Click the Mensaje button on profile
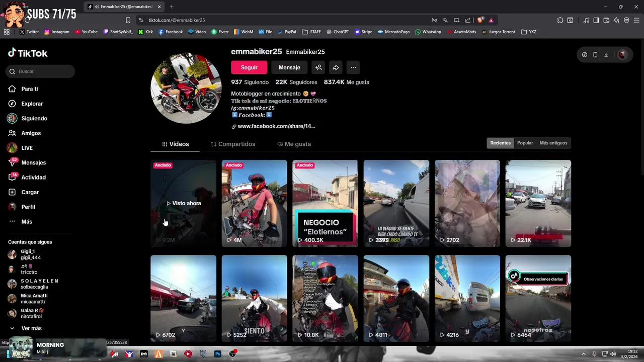644x362 pixels. (289, 67)
